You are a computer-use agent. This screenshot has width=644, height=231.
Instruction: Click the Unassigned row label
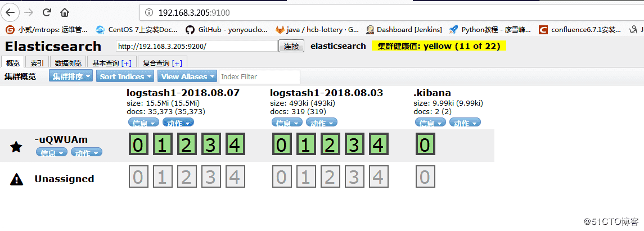coord(64,179)
